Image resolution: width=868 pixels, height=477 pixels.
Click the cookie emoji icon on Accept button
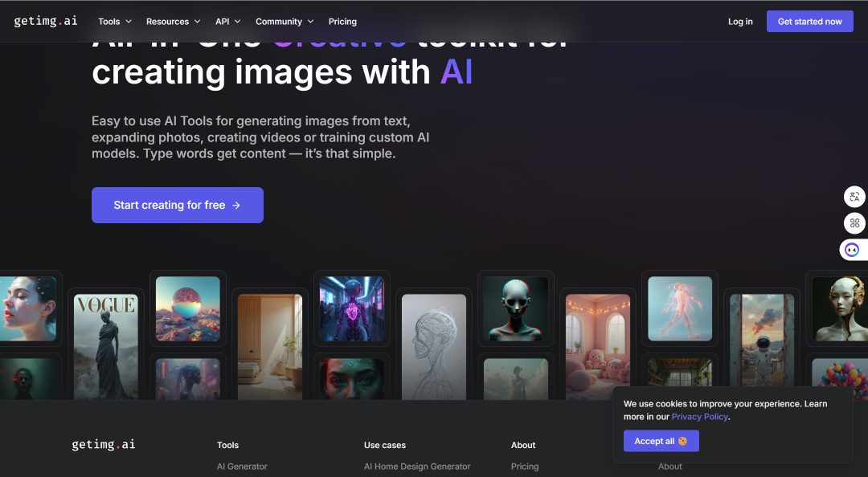tap(682, 441)
